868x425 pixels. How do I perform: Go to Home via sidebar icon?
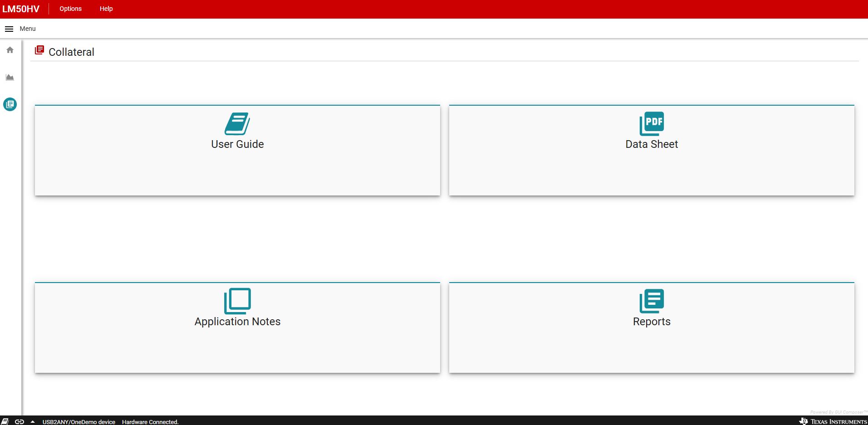pos(10,50)
